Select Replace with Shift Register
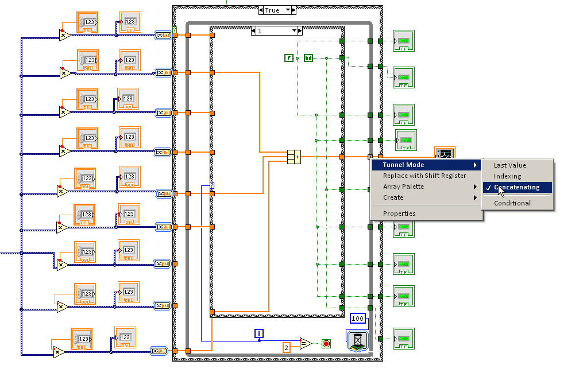Viewport: 583px width, 392px height. point(424,176)
